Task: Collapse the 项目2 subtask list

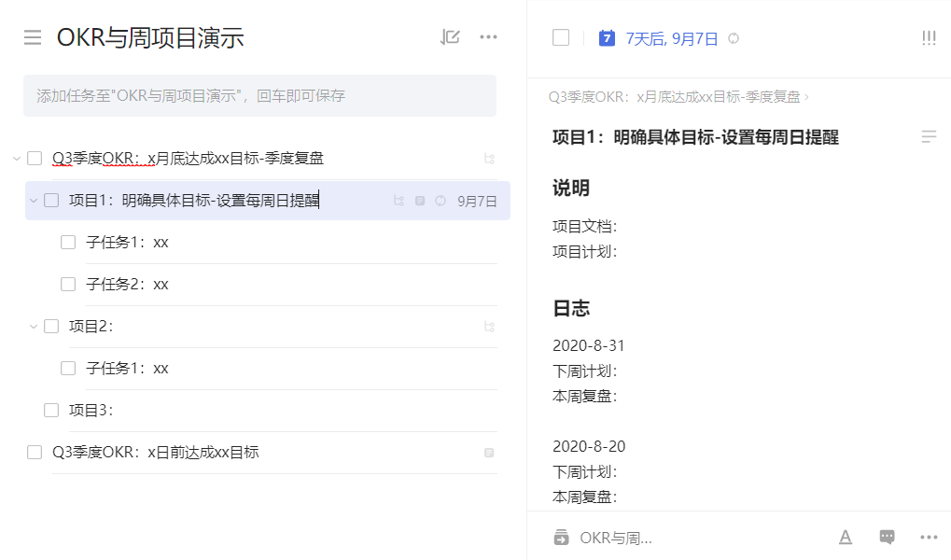Action: point(34,327)
